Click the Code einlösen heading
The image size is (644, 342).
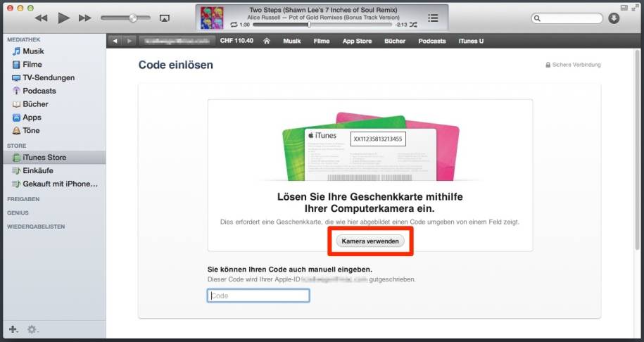(176, 65)
